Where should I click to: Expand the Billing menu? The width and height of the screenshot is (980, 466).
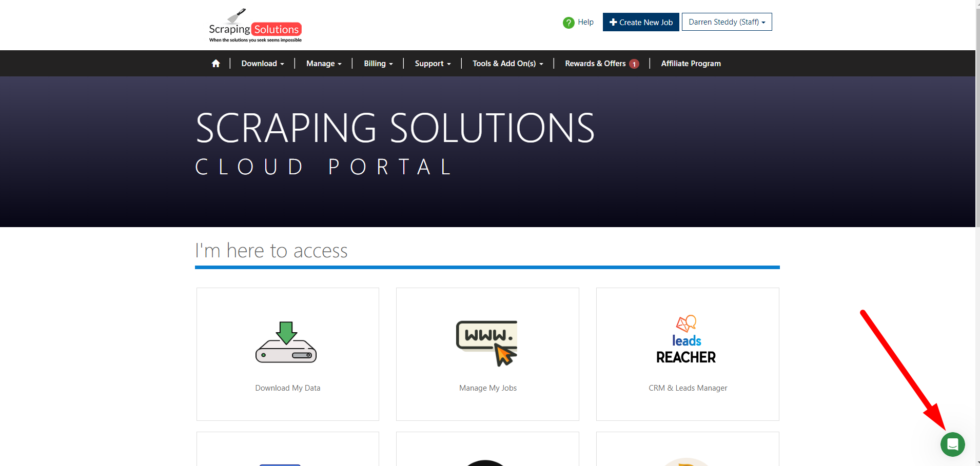(x=378, y=64)
